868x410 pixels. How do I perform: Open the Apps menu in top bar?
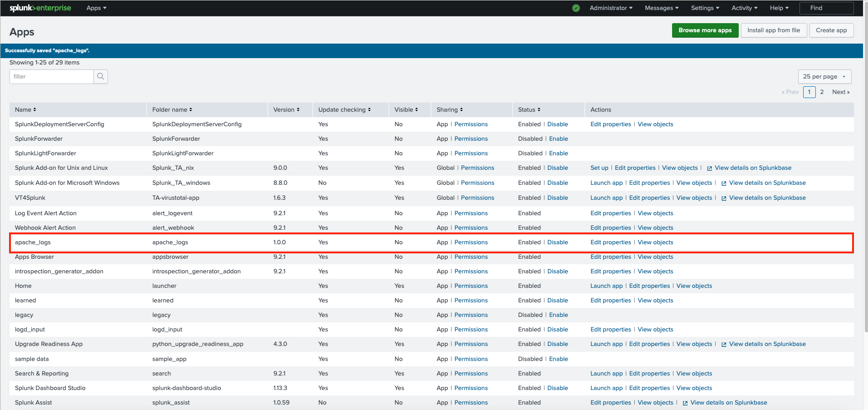[96, 8]
